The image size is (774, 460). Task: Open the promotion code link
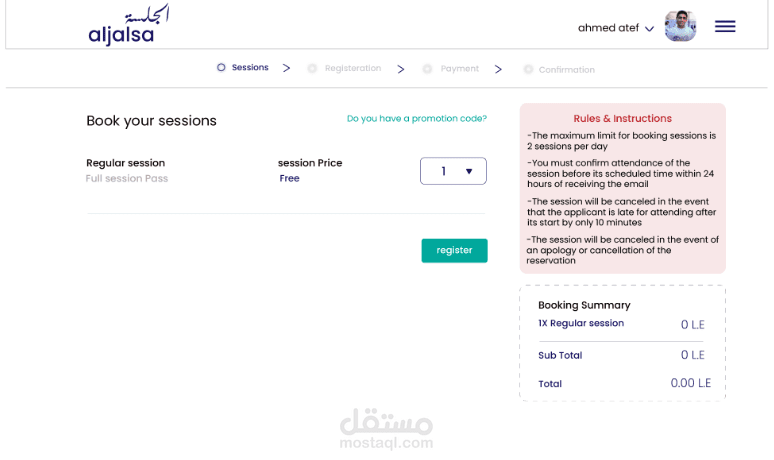(x=416, y=119)
